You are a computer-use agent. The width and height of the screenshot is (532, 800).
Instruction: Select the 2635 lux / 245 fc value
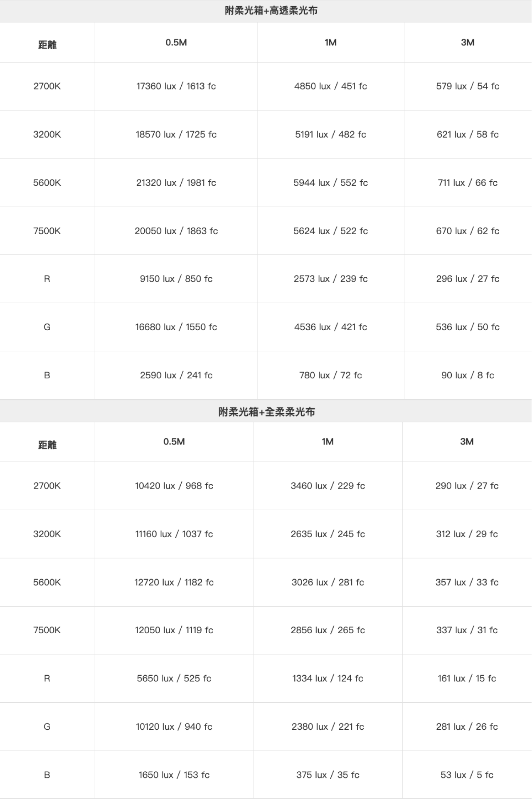pos(328,534)
